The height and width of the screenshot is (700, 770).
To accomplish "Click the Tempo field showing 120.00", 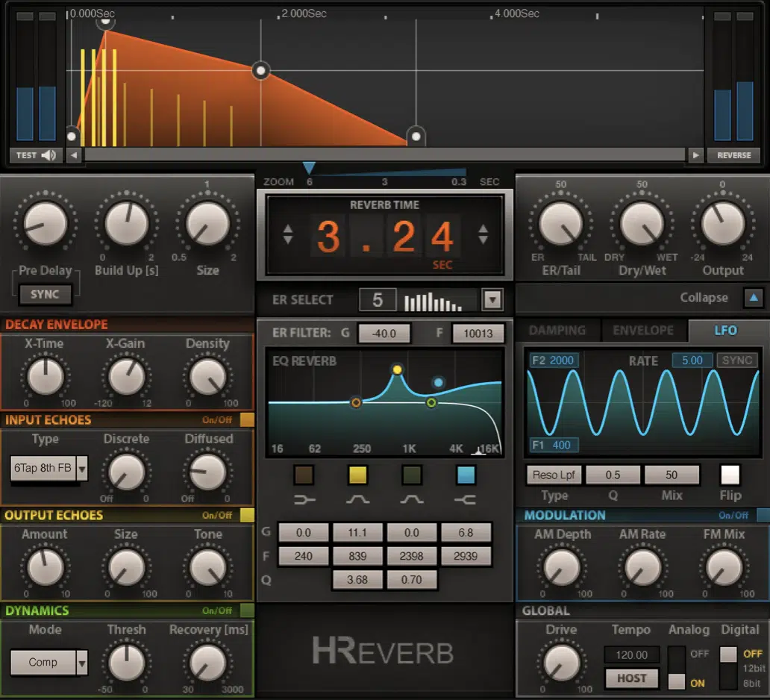I will [x=631, y=654].
